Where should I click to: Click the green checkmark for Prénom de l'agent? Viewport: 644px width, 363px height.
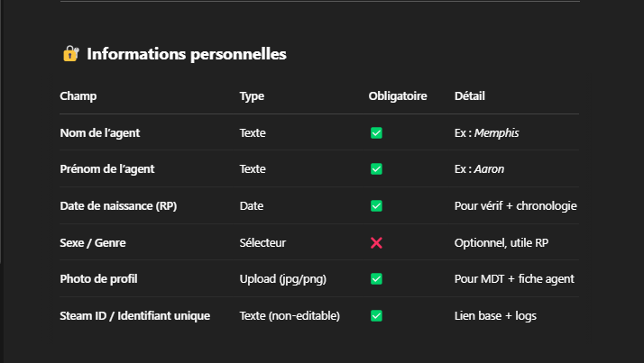376,168
